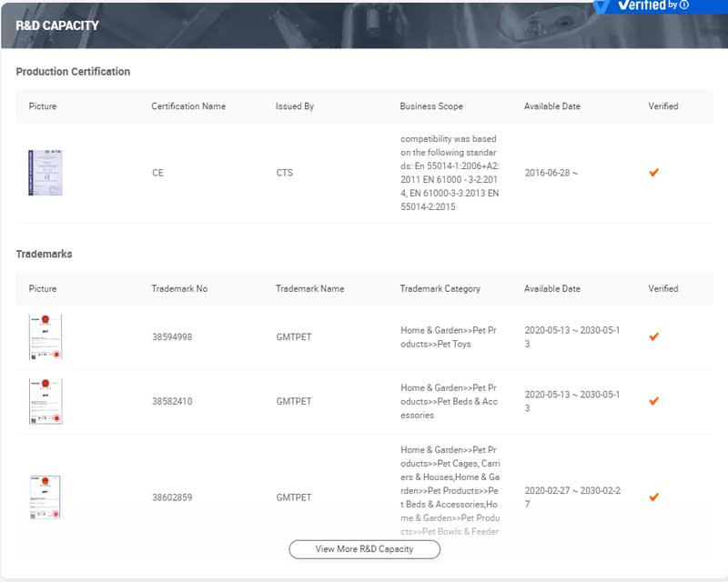
Task: Click the verified checkmark for trademark 38582410
Action: tap(653, 400)
